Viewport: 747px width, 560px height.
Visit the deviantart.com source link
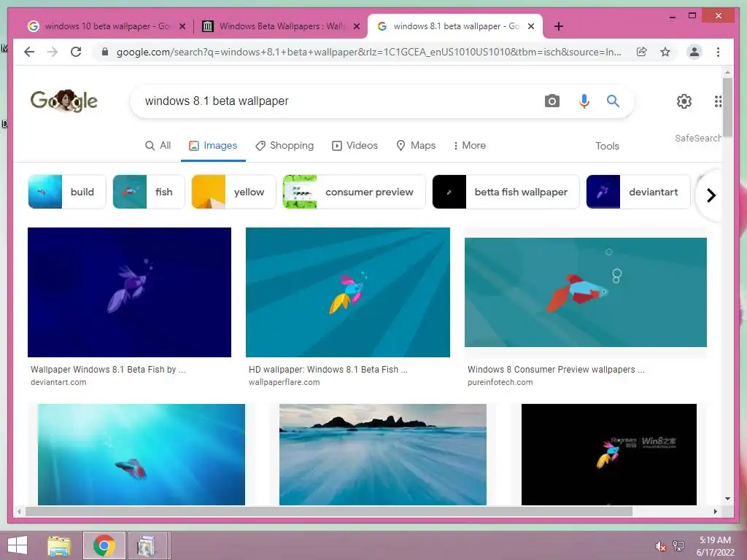[x=58, y=382]
